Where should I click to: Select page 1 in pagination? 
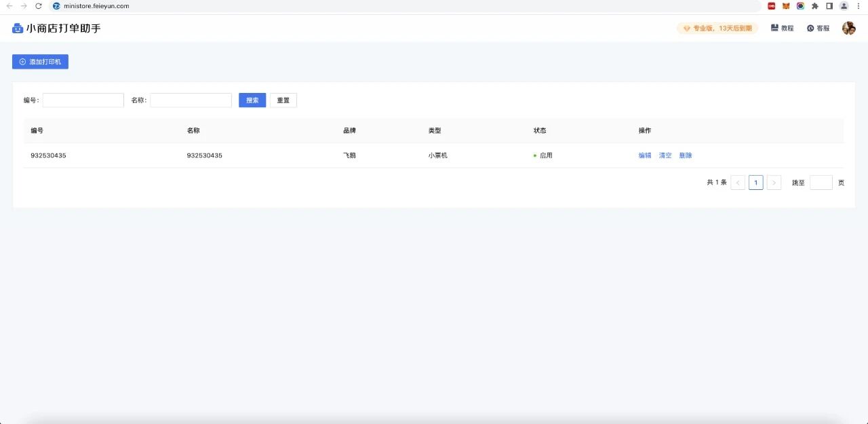pos(756,182)
